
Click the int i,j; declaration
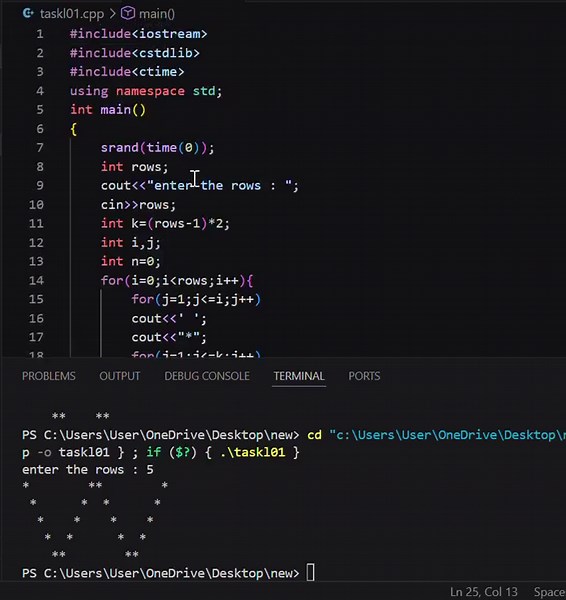click(131, 243)
